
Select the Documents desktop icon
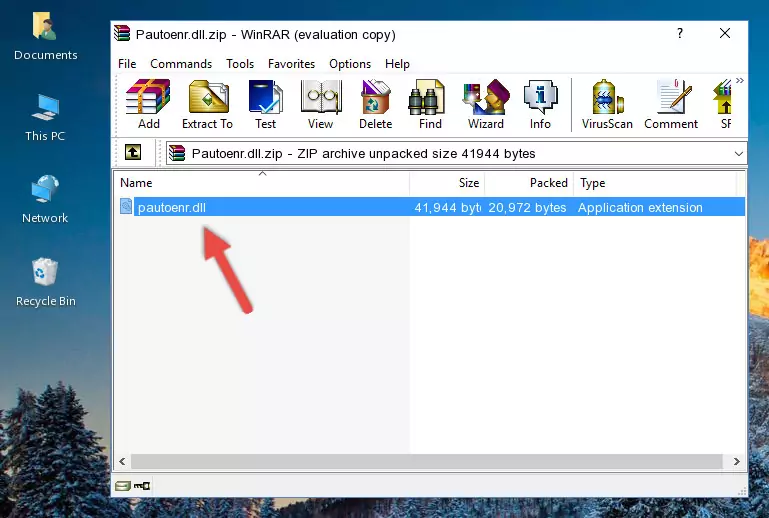point(45,36)
